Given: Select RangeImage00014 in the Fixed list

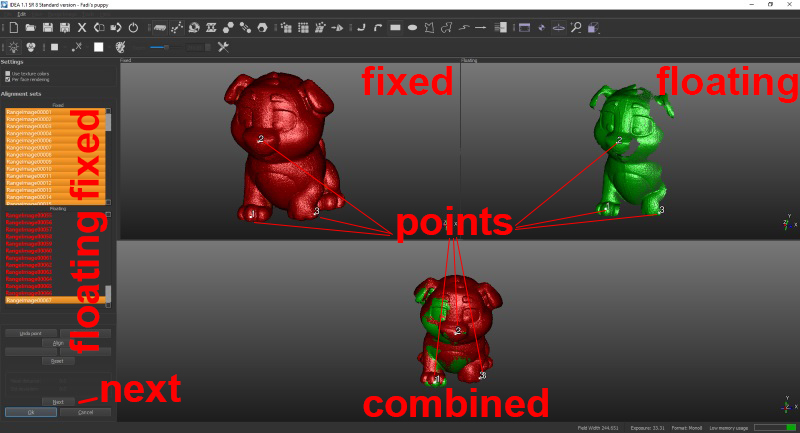Looking at the screenshot, I should (55, 197).
